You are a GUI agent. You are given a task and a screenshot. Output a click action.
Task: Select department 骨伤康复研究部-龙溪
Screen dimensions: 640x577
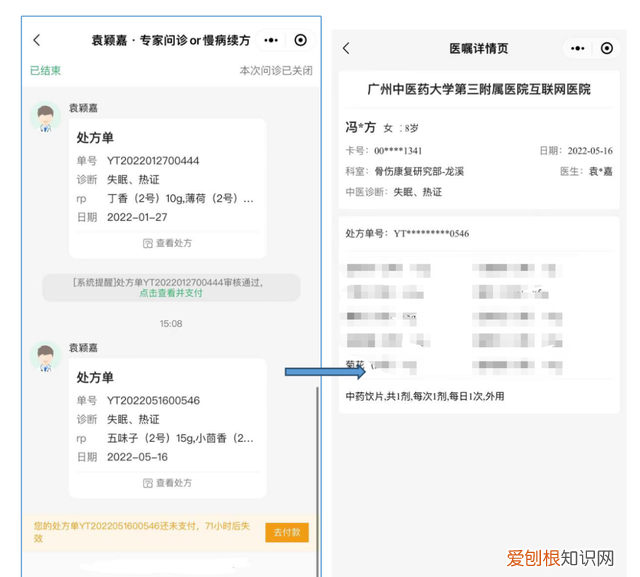click(x=419, y=171)
